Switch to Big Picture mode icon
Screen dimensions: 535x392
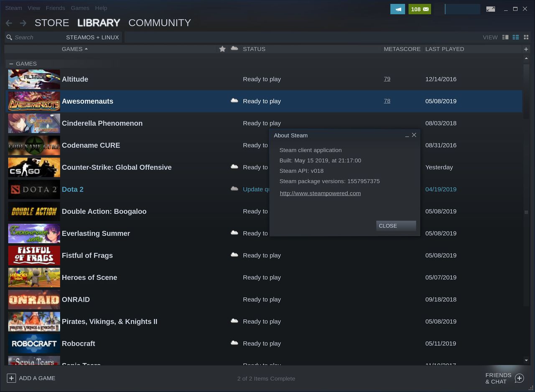[x=491, y=9]
